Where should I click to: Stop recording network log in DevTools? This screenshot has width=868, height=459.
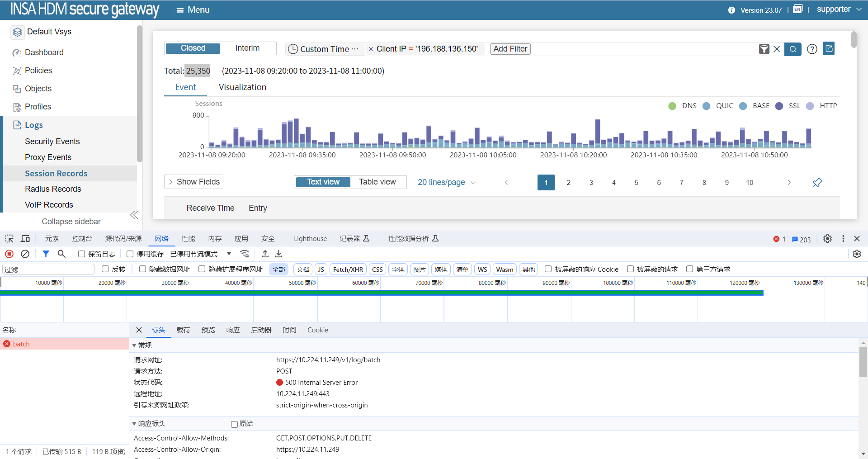pyautogui.click(x=9, y=254)
